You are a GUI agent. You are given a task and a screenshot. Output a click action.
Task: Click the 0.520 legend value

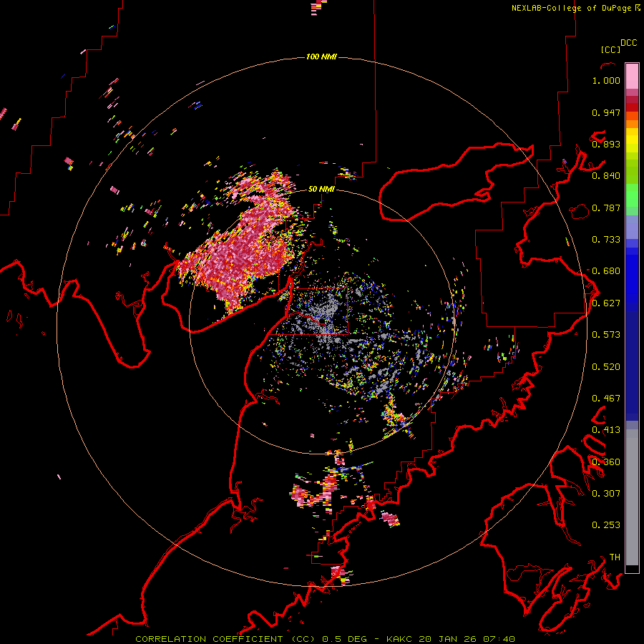point(606,367)
